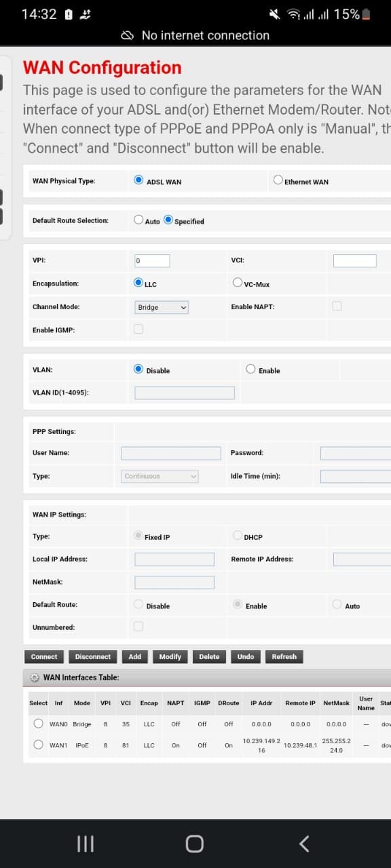Set VLAN to Disable

click(x=138, y=369)
